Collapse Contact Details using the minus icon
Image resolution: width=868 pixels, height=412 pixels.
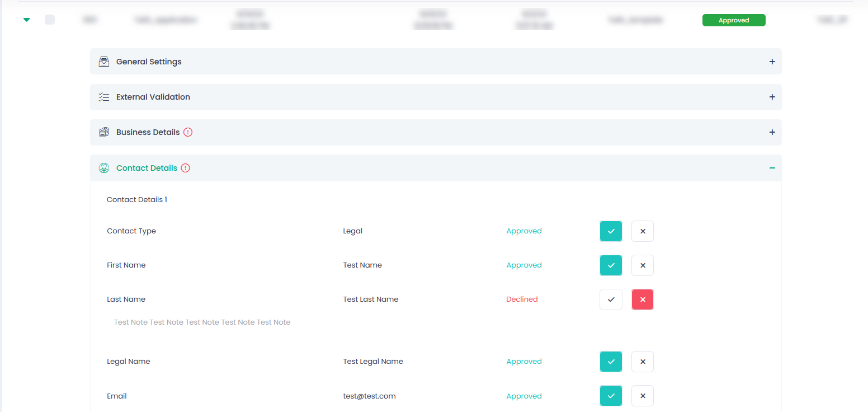[772, 168]
